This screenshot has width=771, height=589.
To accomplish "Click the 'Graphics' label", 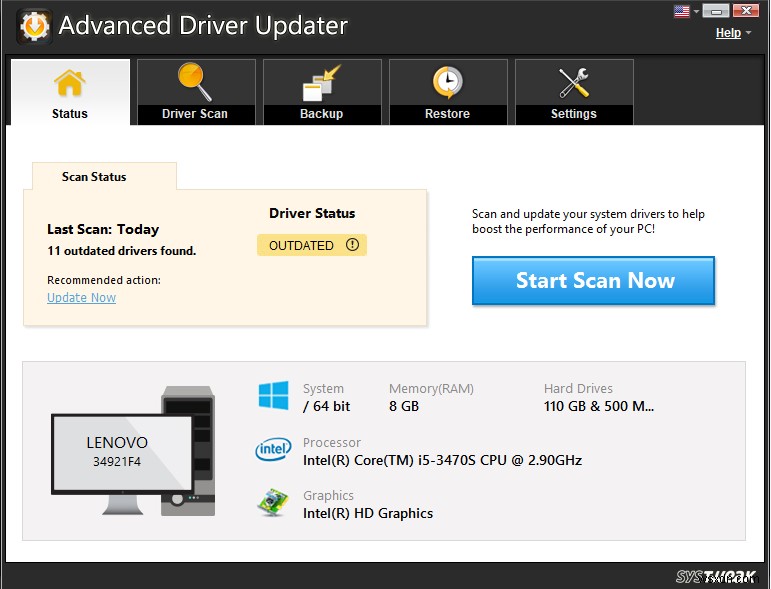I will pos(328,496).
